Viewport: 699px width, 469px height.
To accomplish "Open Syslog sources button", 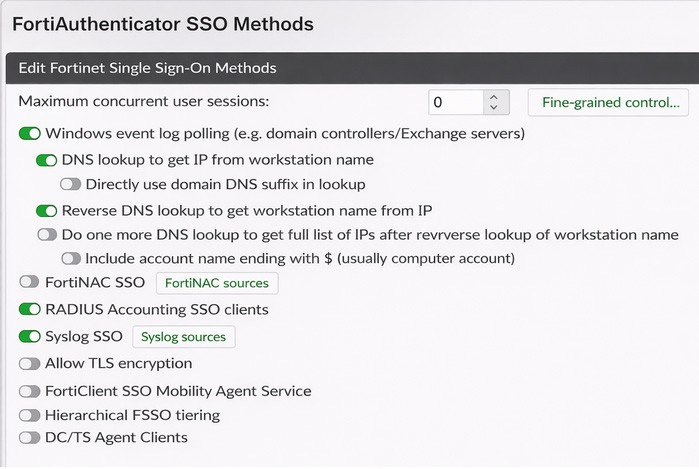I will [184, 337].
